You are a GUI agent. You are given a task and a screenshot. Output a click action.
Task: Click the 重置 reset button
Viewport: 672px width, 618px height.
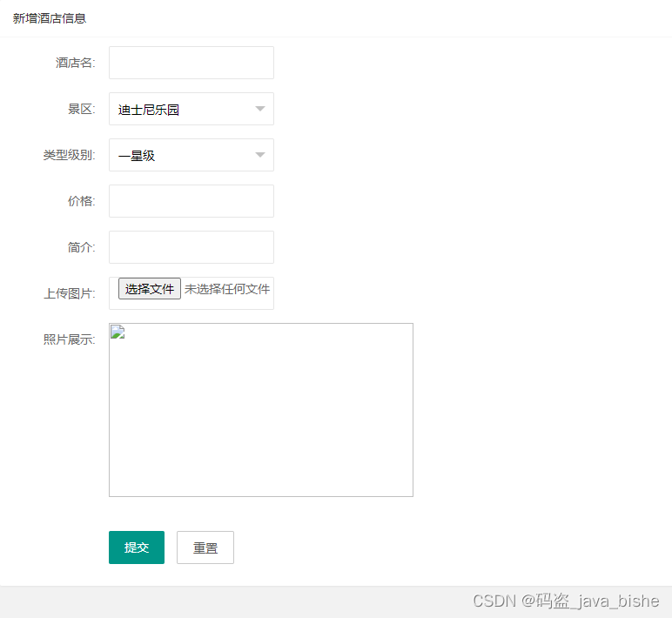coord(205,547)
